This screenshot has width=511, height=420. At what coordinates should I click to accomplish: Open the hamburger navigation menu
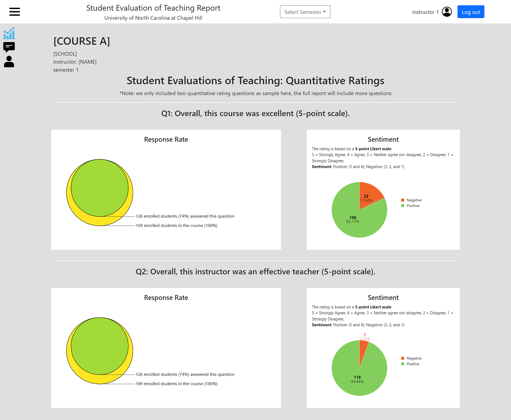pyautogui.click(x=15, y=12)
